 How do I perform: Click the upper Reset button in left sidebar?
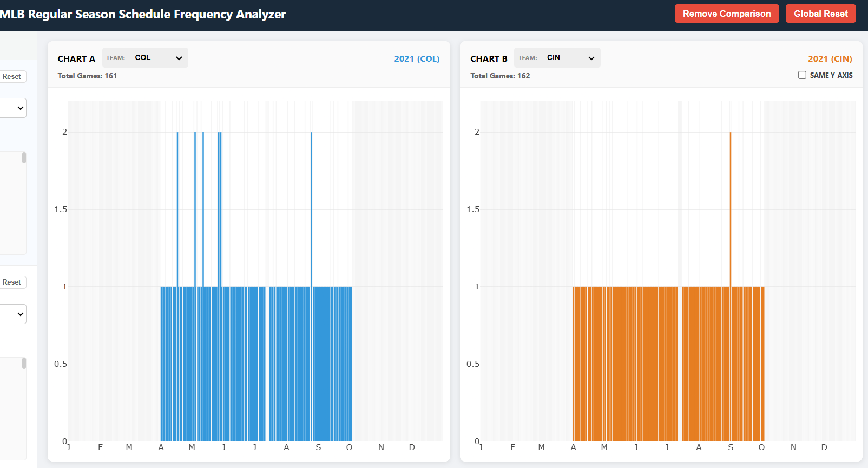tap(12, 77)
